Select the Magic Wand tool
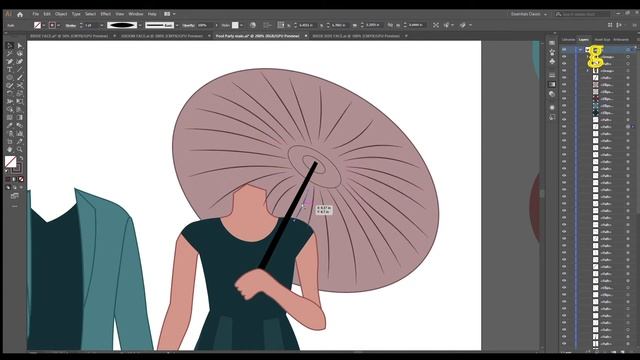 [x=10, y=53]
